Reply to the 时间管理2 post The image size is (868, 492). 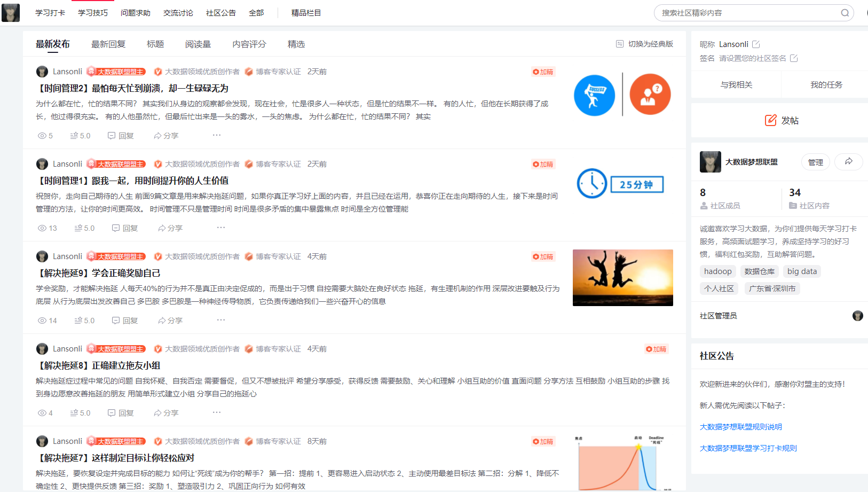[x=121, y=136]
